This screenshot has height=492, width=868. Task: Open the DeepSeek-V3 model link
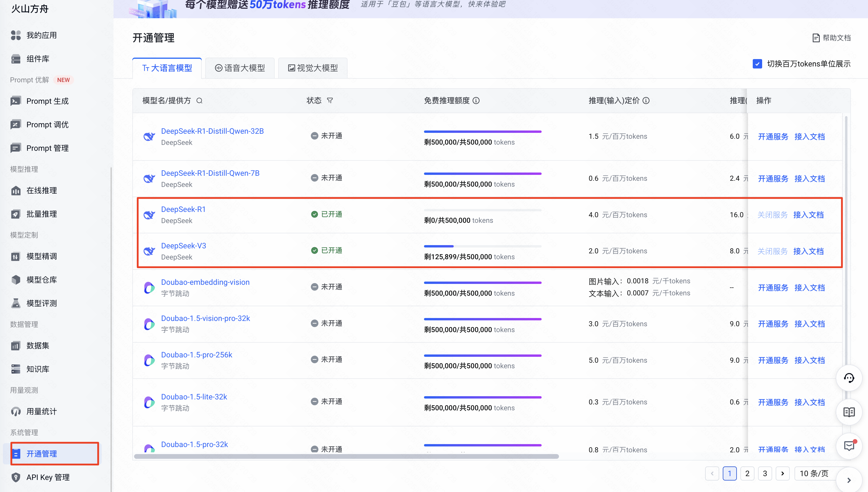[x=183, y=246]
